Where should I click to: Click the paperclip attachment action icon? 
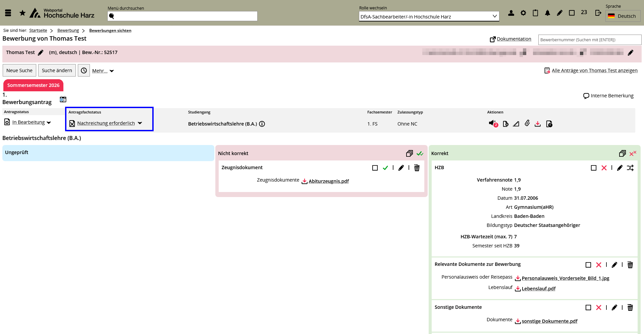click(527, 124)
